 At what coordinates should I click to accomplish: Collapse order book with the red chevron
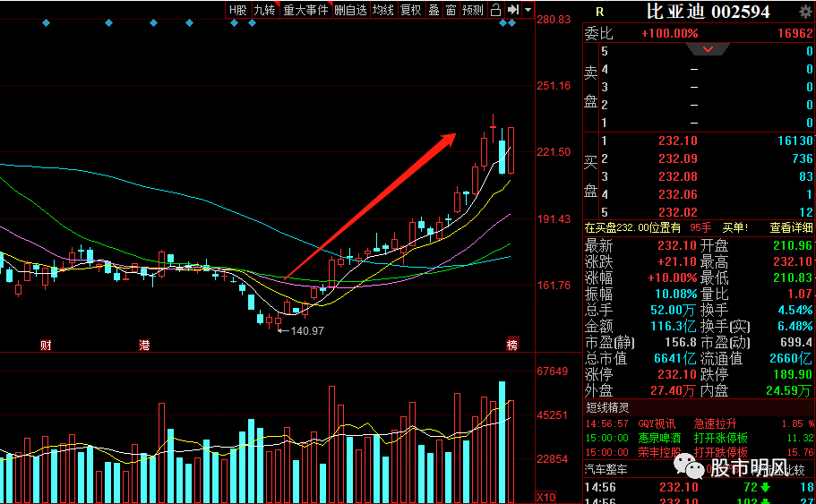point(708,49)
